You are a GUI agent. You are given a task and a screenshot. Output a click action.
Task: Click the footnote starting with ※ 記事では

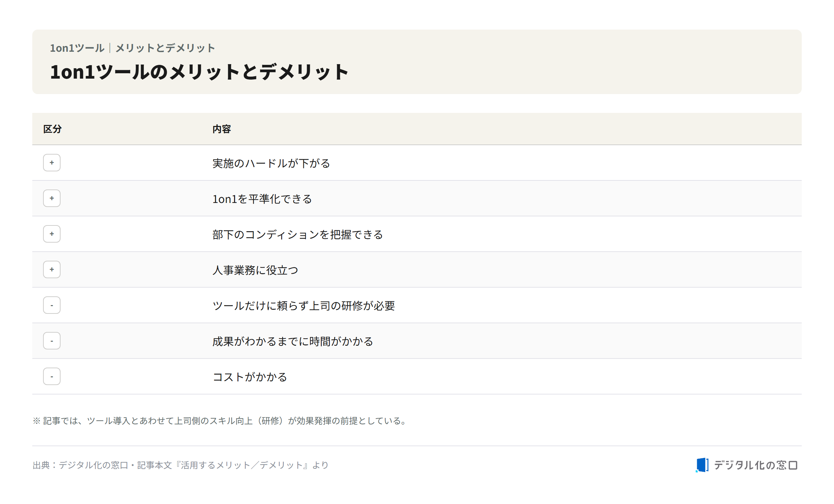point(220,421)
